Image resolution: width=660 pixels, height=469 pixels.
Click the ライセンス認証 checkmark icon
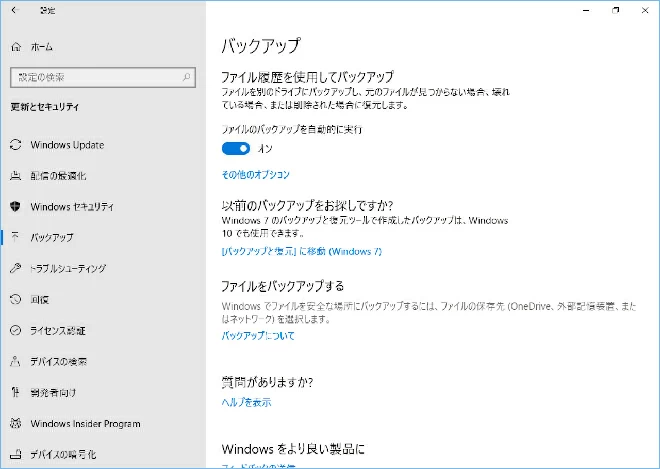[15, 330]
